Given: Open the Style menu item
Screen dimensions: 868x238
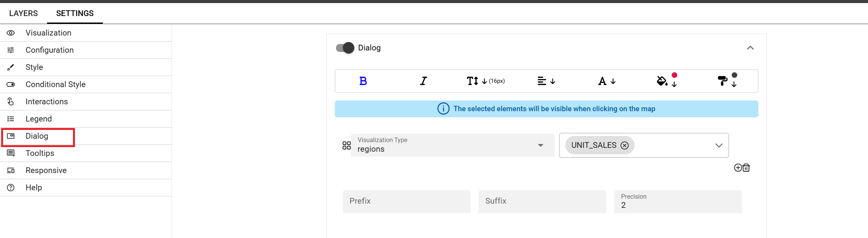Looking at the screenshot, I should point(86,67).
